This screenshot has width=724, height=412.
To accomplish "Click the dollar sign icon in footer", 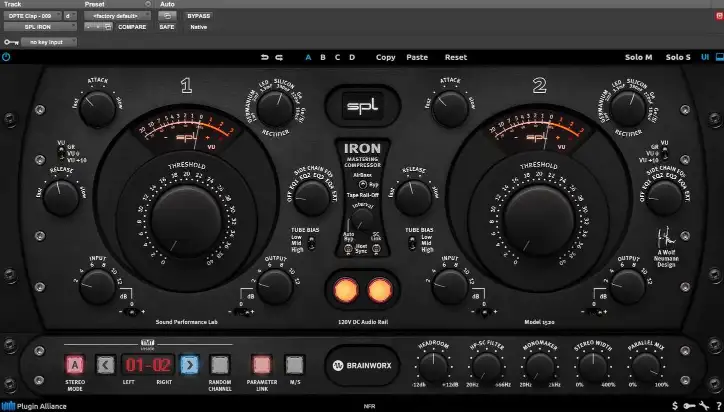I will pos(676,406).
